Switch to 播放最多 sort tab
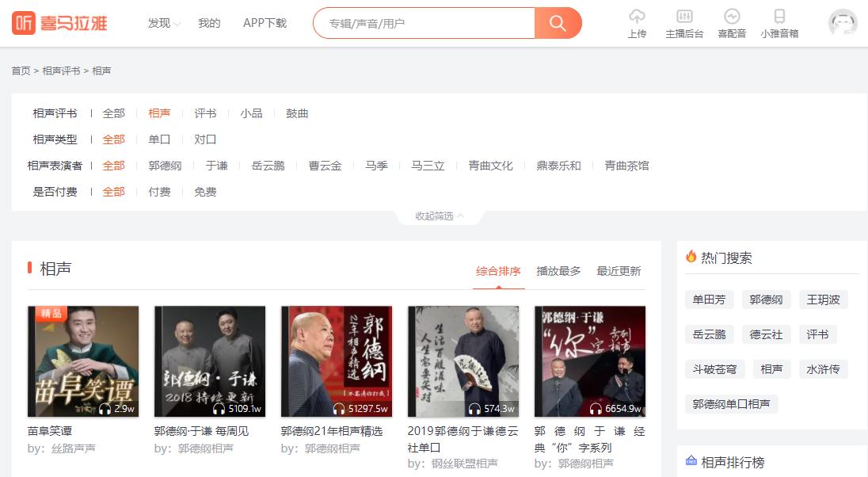 click(x=558, y=271)
